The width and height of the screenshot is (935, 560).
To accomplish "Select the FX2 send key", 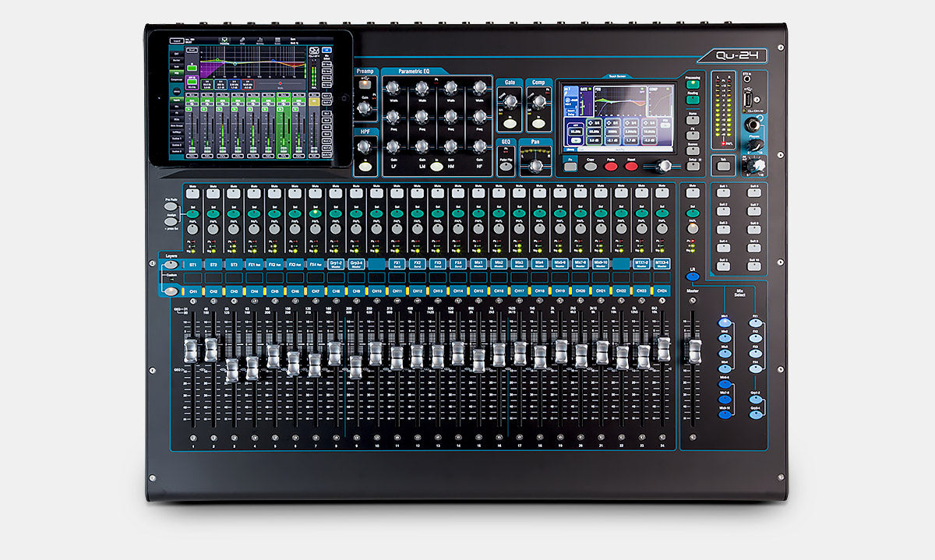I will pyautogui.click(x=755, y=338).
